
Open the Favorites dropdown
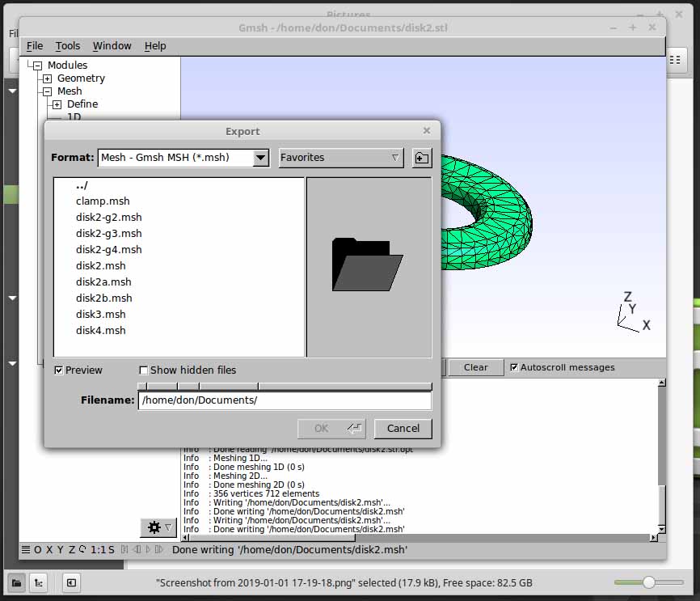point(341,158)
